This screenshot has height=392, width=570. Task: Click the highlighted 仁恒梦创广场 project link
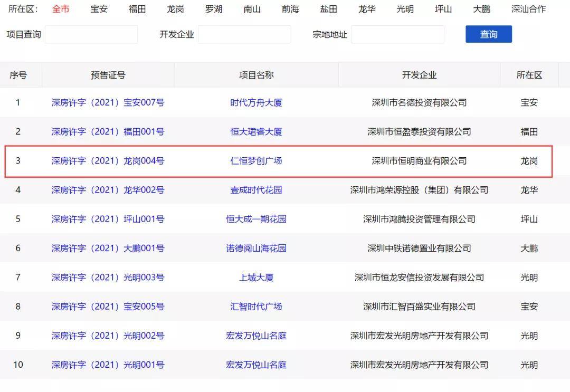[x=256, y=160]
